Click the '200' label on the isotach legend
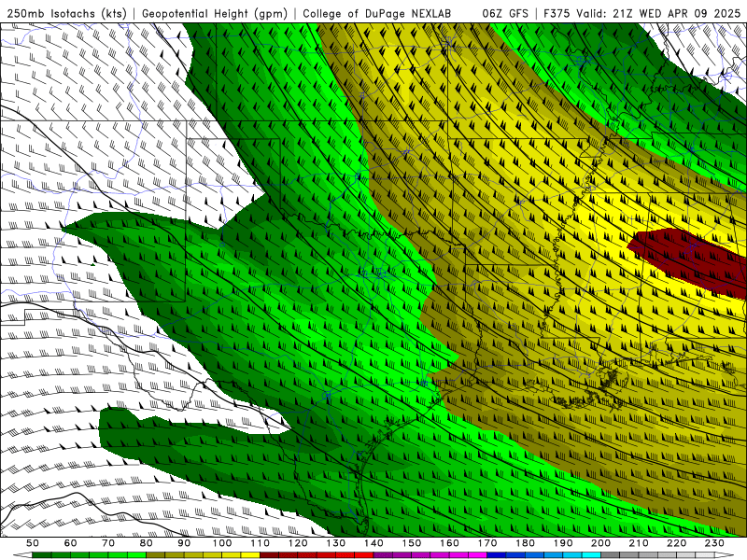747x560 pixels. tap(601, 543)
